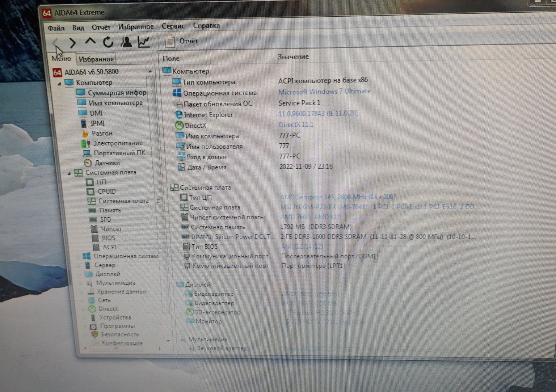Open the Вид menu
556x392 pixels.
click(78, 28)
